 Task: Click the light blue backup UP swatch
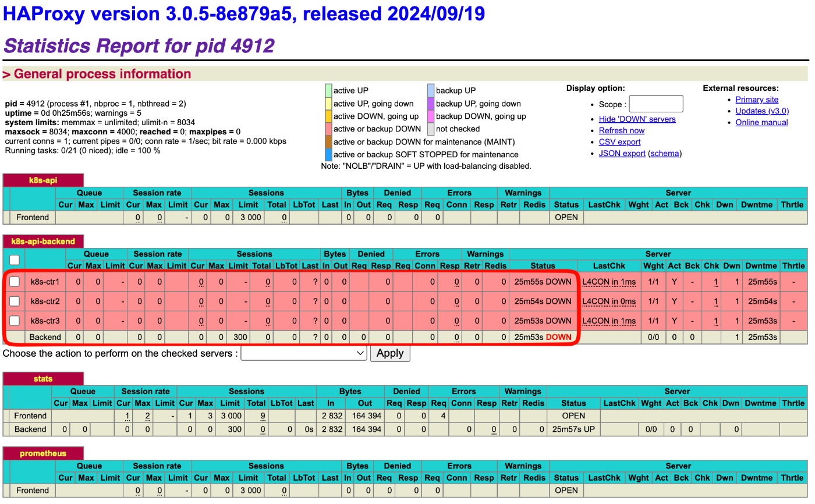(431, 90)
